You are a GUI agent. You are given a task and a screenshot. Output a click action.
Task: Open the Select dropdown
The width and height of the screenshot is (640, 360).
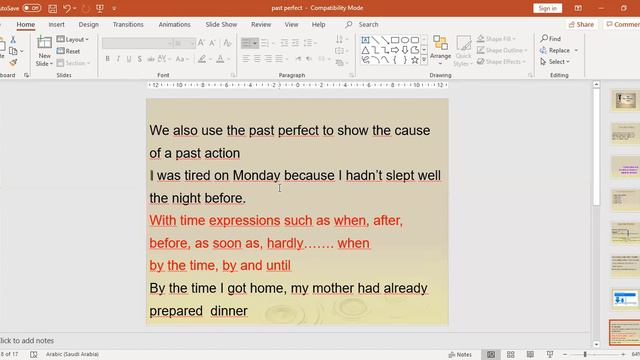(x=555, y=62)
